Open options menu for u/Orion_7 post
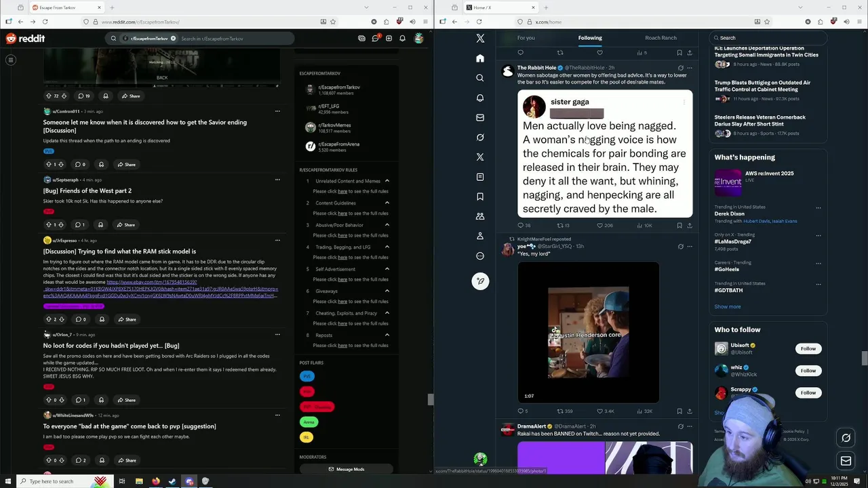 (x=277, y=334)
